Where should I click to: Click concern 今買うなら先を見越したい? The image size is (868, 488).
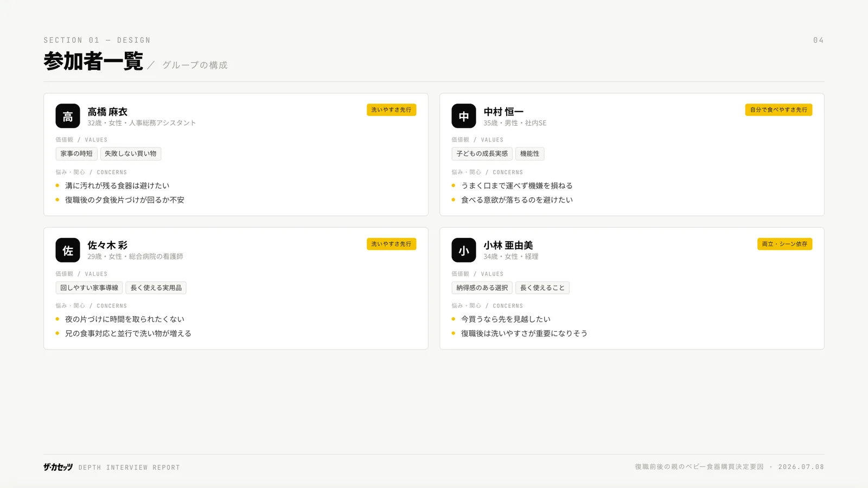tap(506, 319)
